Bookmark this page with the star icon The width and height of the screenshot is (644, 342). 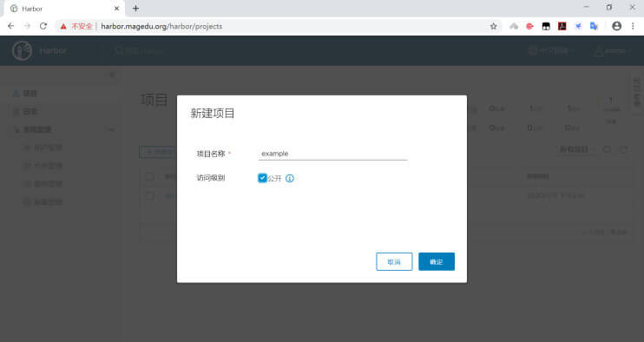pyautogui.click(x=493, y=26)
